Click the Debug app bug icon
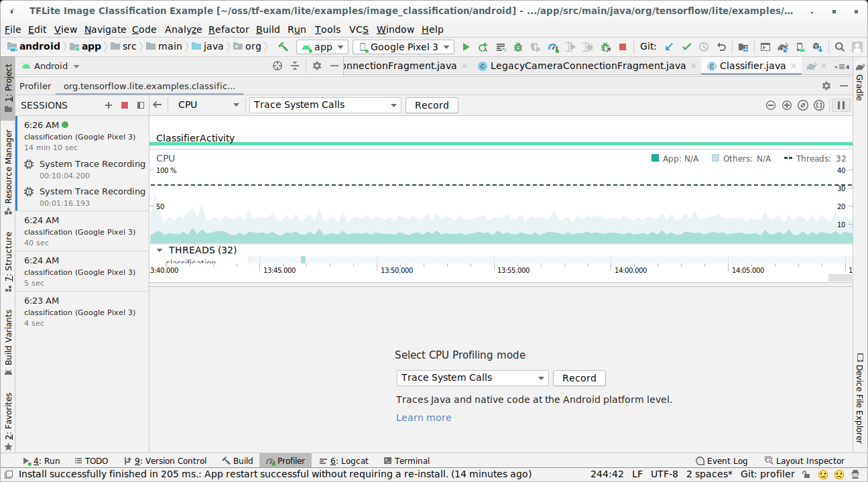868x482 pixels. [518, 47]
